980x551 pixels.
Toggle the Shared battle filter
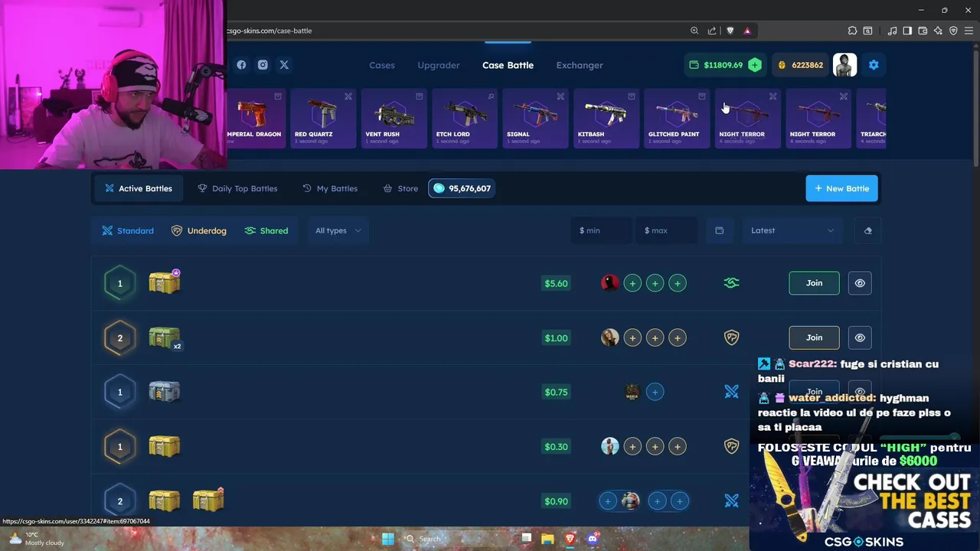click(x=266, y=230)
